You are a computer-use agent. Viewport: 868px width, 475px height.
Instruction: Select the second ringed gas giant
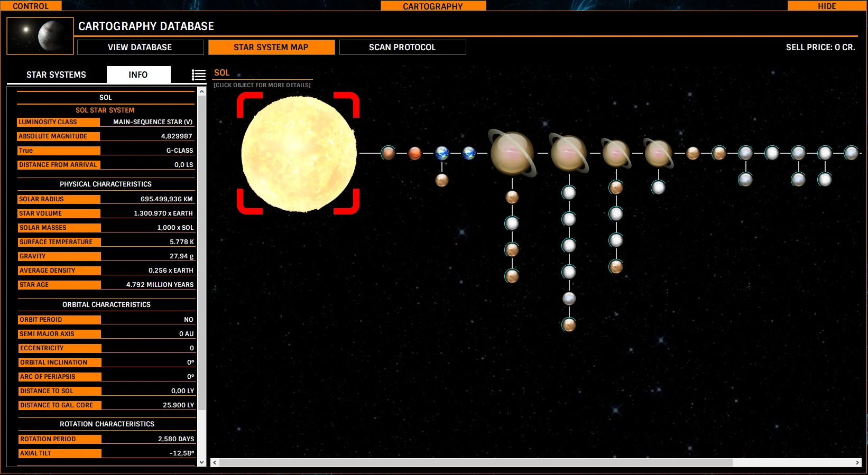pos(569,153)
